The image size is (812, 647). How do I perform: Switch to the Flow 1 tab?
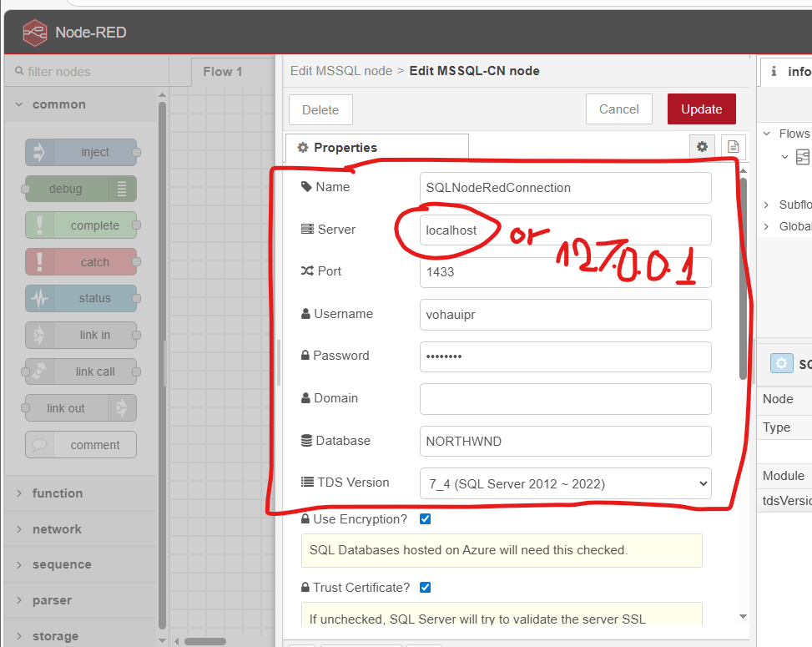tap(222, 72)
